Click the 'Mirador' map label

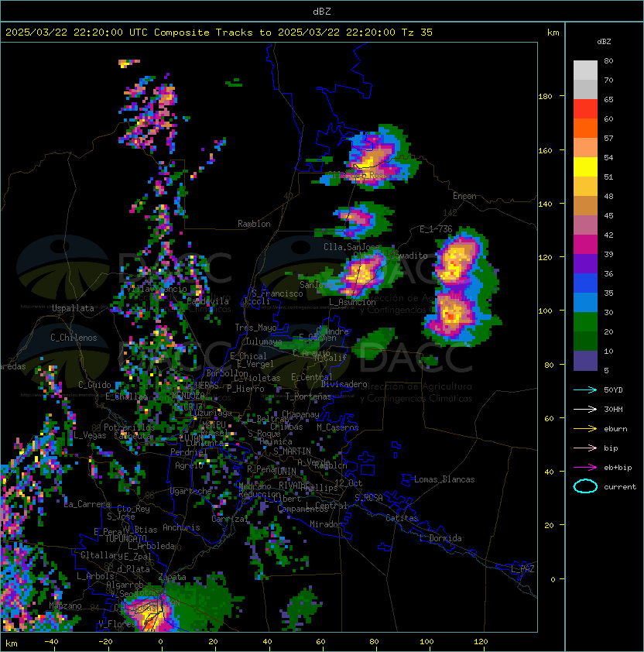[x=327, y=524]
